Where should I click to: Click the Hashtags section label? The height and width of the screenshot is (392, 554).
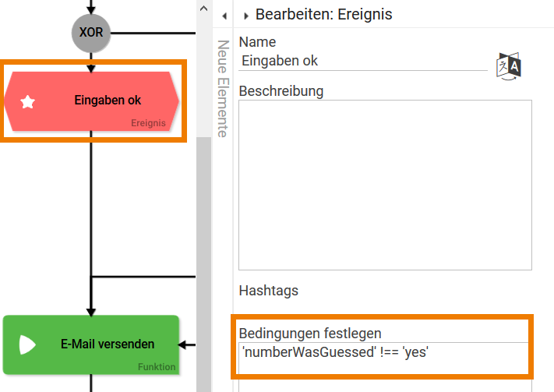pos(268,291)
